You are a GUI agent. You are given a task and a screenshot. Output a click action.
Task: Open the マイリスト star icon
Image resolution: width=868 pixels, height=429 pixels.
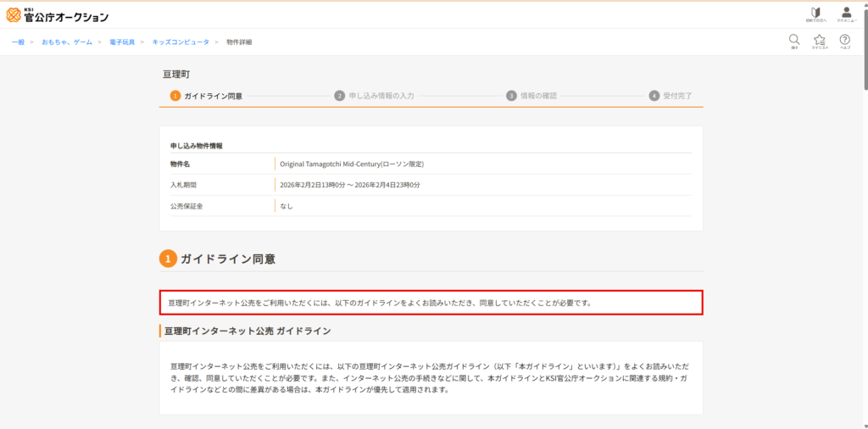pyautogui.click(x=819, y=41)
